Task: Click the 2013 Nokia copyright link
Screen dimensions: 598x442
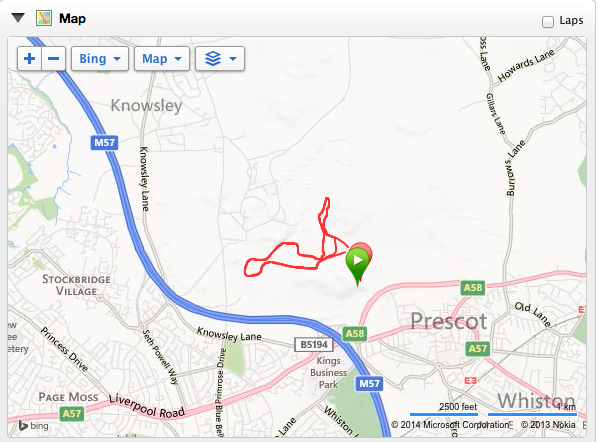Action: pos(548,424)
